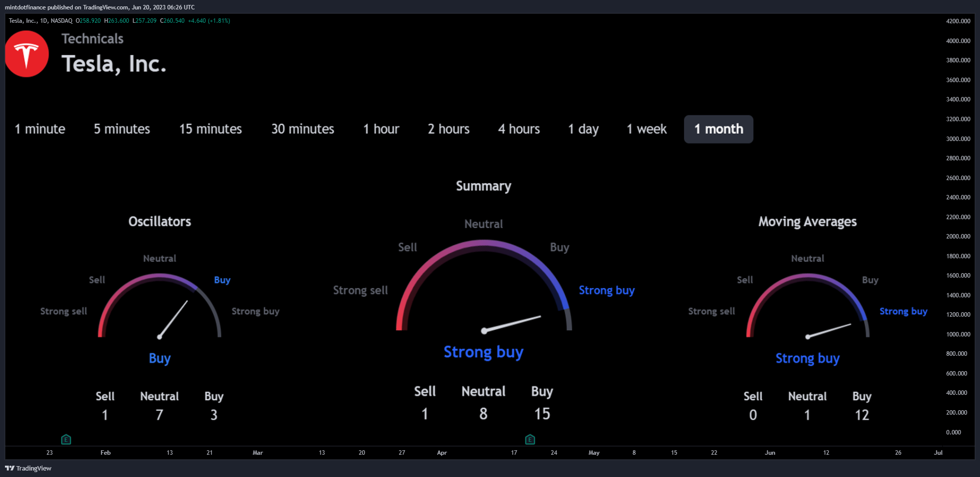Screen dimensions: 980x477
Task: Click the Strong sell label on Summary gauge
Action: [x=360, y=290]
